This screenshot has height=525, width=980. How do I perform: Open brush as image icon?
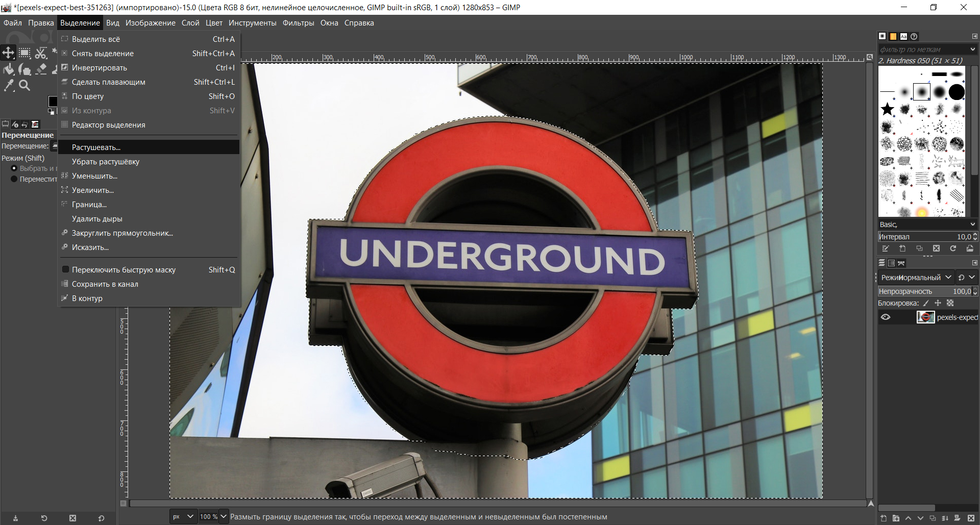[x=970, y=248]
